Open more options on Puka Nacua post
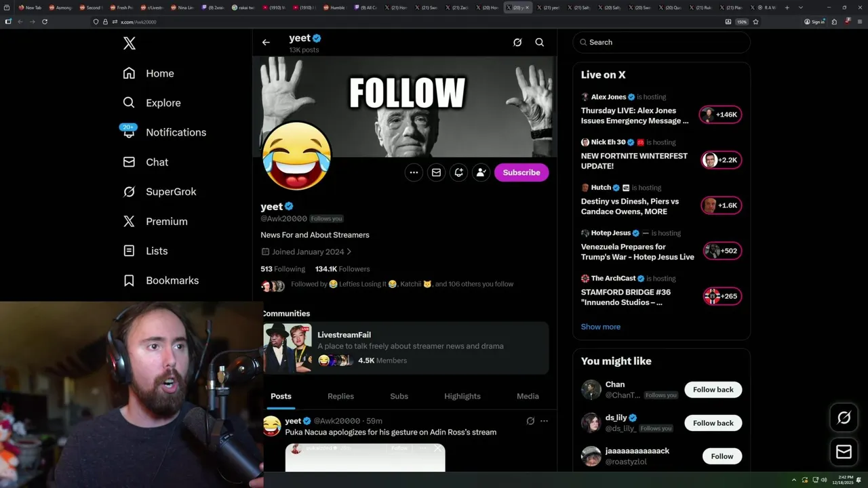This screenshot has width=868, height=488. [x=544, y=421]
